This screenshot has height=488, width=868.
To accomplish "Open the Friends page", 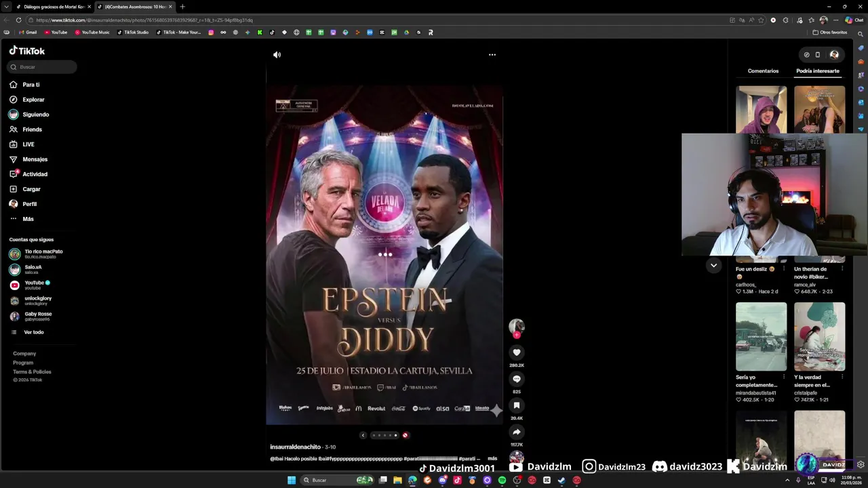I will (x=26, y=129).
